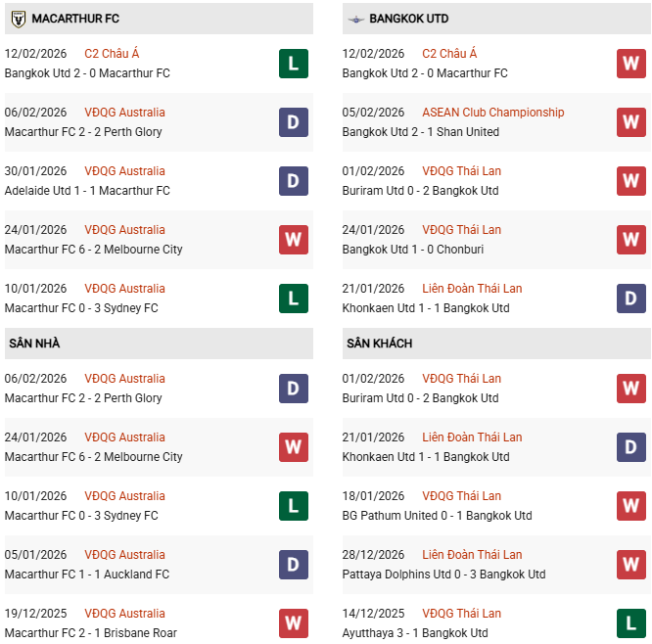This screenshot has height=644, width=652.
Task: Click the D badge beside Auckland FC match
Action: [x=294, y=565]
